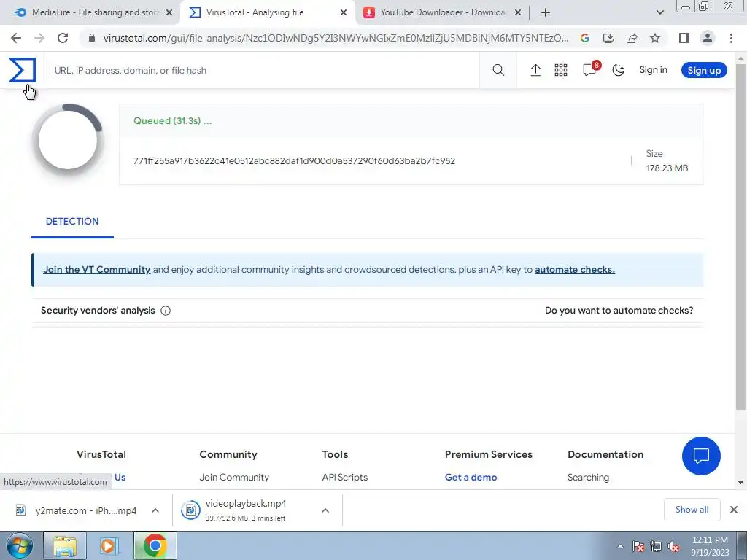
Task: Close the downloads bar
Action: (x=734, y=510)
